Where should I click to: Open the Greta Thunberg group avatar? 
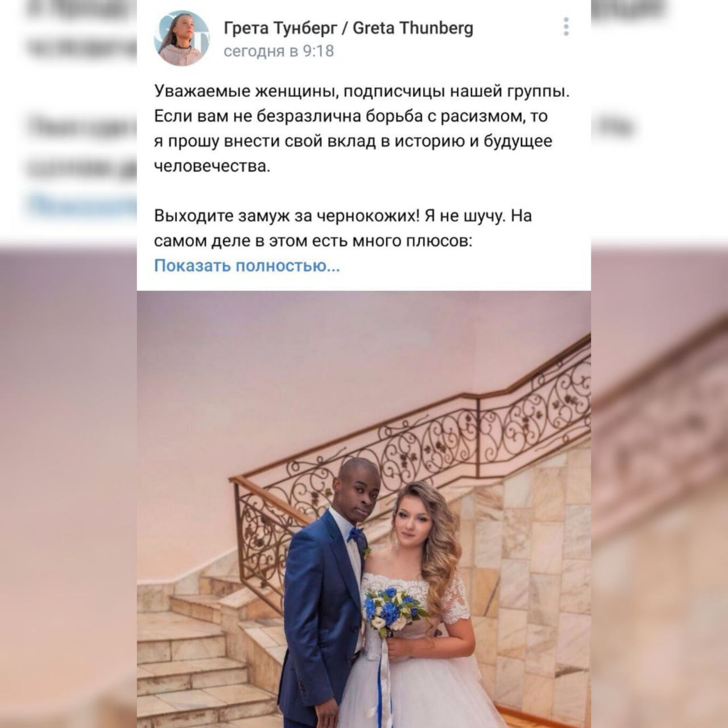181,38
